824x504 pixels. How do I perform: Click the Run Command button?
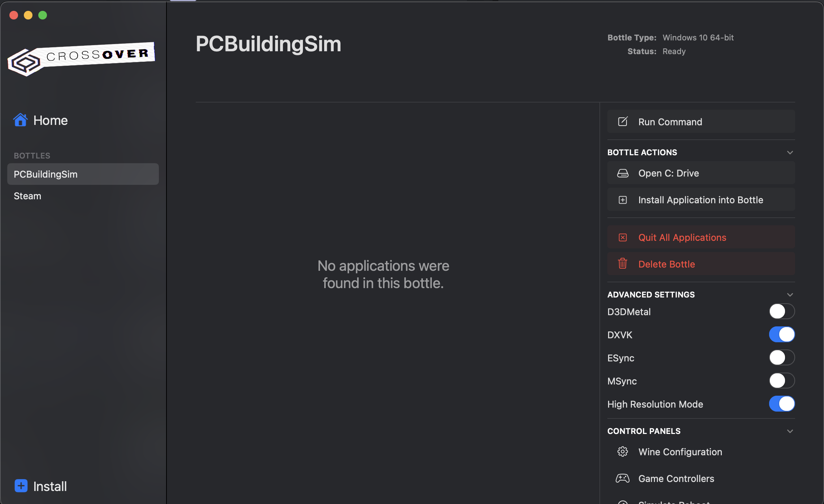[x=701, y=121]
